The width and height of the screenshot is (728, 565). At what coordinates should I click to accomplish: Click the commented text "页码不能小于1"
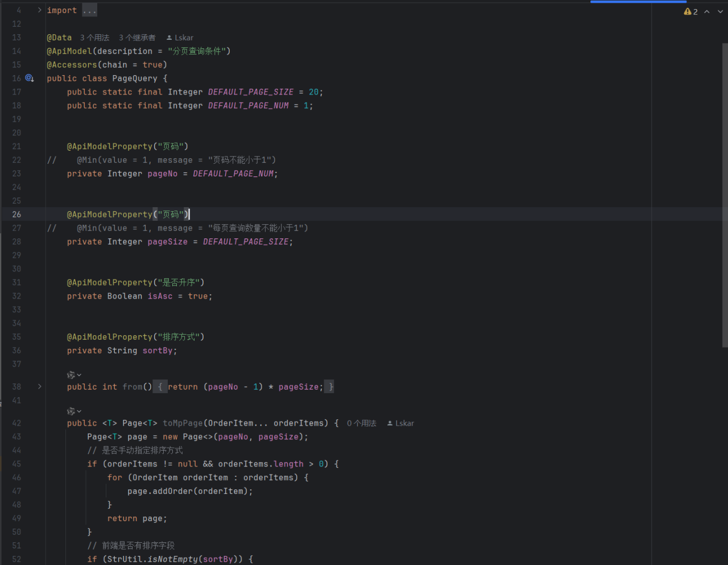pyautogui.click(x=242, y=160)
